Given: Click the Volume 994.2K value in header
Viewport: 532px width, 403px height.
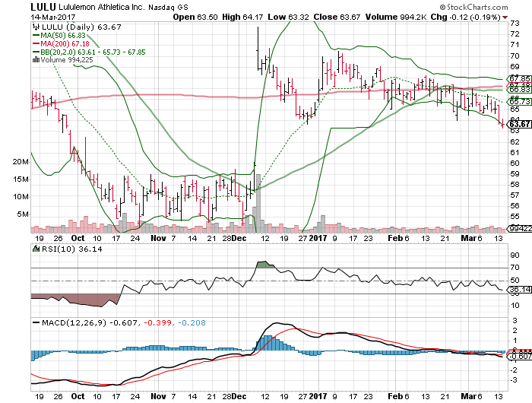Looking at the screenshot, I should pyautogui.click(x=396, y=17).
